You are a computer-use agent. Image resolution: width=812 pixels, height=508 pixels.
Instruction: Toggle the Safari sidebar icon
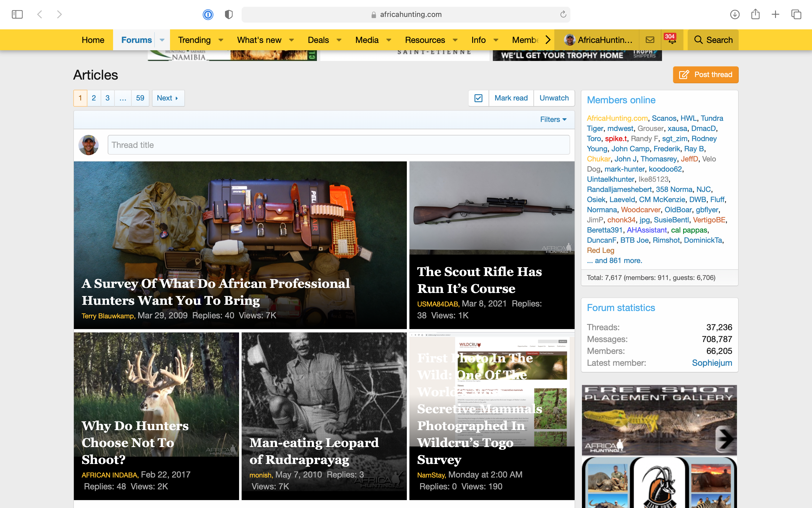(17, 14)
